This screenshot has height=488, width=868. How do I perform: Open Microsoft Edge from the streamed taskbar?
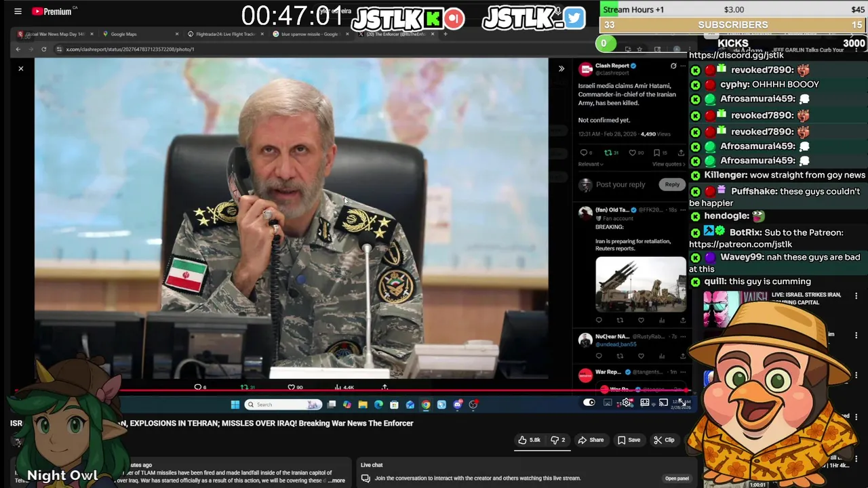pyautogui.click(x=378, y=405)
